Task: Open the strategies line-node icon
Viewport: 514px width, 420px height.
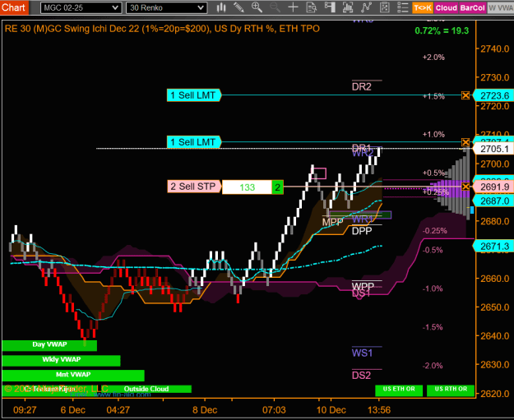Action: 366,7
